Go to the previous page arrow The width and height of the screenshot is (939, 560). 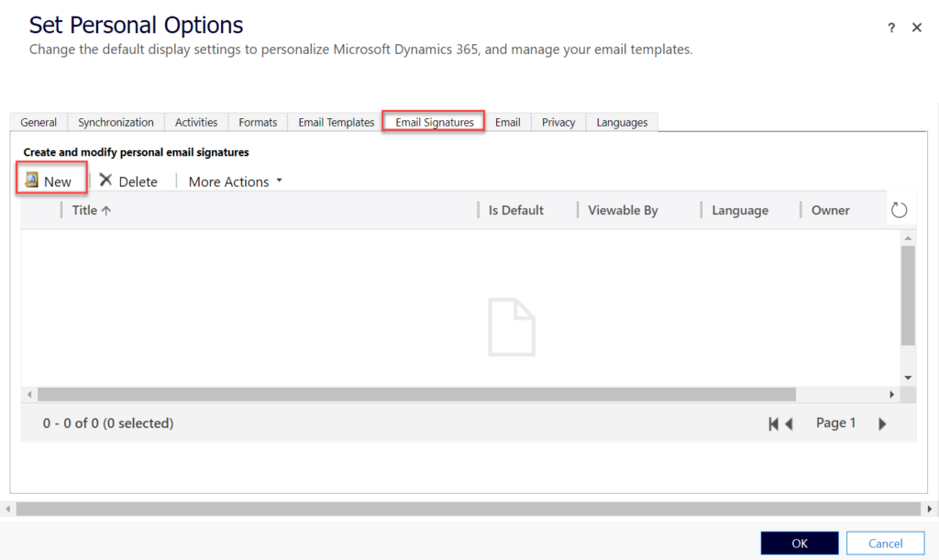(789, 423)
